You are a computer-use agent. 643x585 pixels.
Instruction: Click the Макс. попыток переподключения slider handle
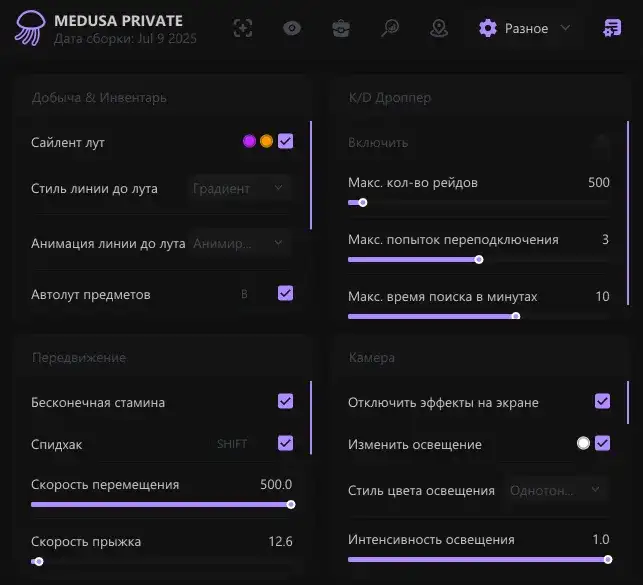coord(479,260)
